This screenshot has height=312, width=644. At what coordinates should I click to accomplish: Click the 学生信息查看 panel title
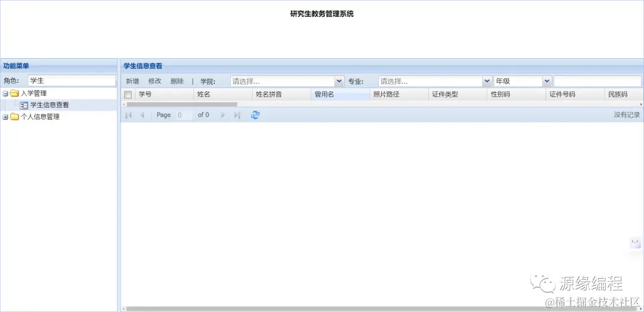[x=143, y=65]
